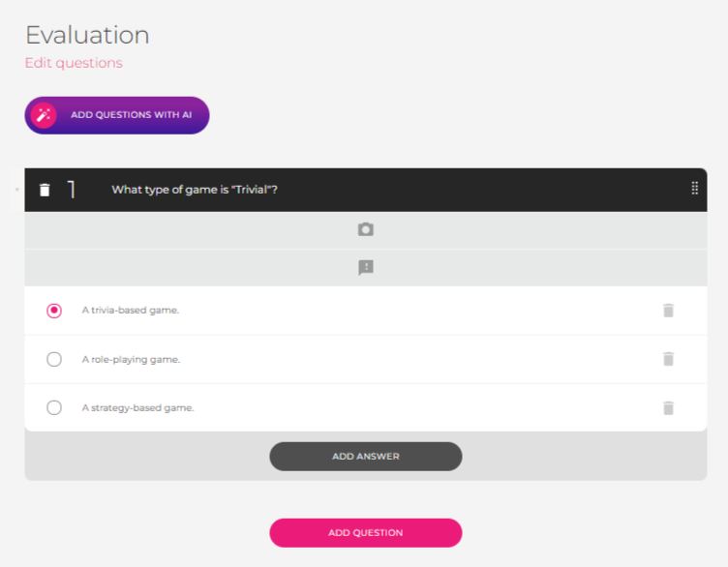Select the "A trivia-based game" radio button
The width and height of the screenshot is (728, 567).
(x=54, y=311)
